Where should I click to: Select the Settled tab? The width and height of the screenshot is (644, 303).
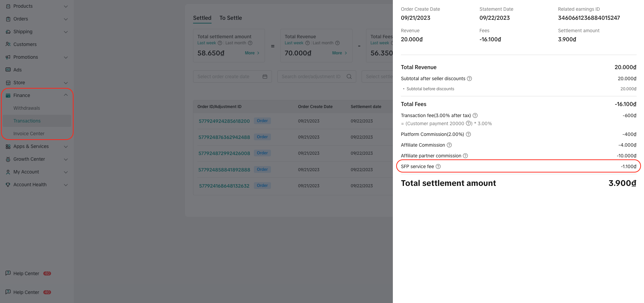click(202, 18)
